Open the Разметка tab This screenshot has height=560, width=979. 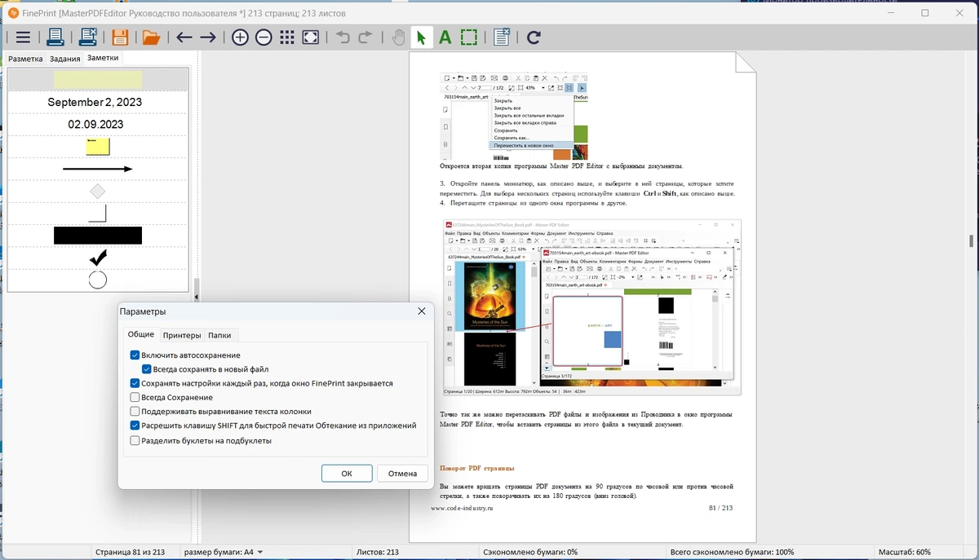click(x=25, y=59)
